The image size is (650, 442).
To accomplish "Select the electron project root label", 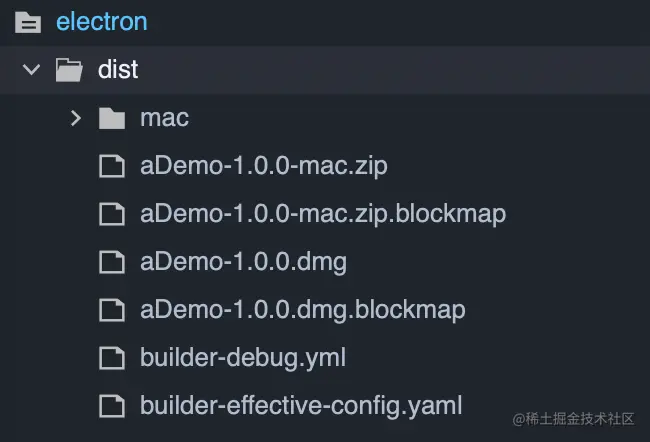I will [101, 21].
